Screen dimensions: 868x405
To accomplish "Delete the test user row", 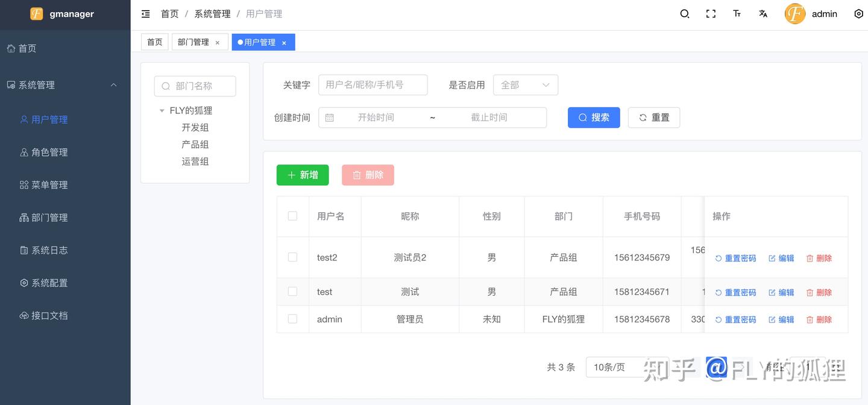I will point(819,292).
